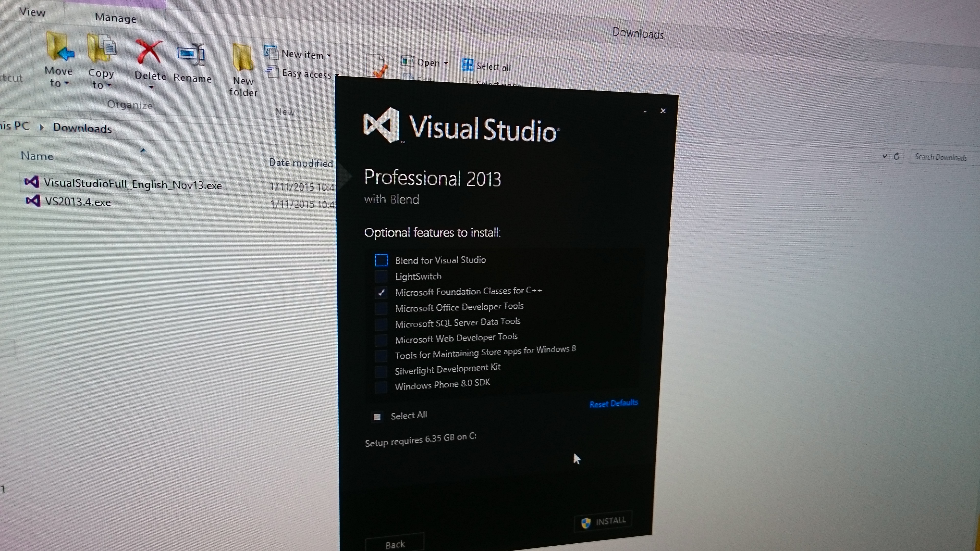Click the Reset Defaults link
This screenshot has height=551, width=980.
[614, 404]
